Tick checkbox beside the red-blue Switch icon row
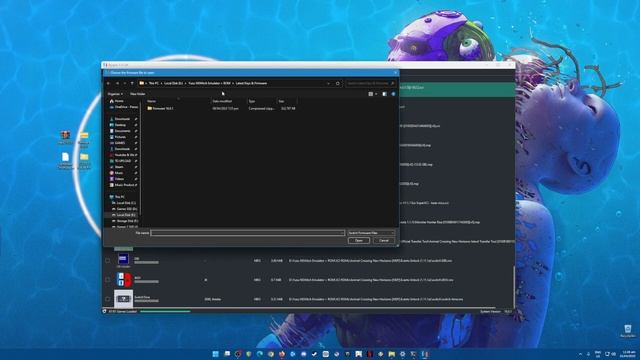This screenshot has height=360, width=640. click(x=107, y=280)
